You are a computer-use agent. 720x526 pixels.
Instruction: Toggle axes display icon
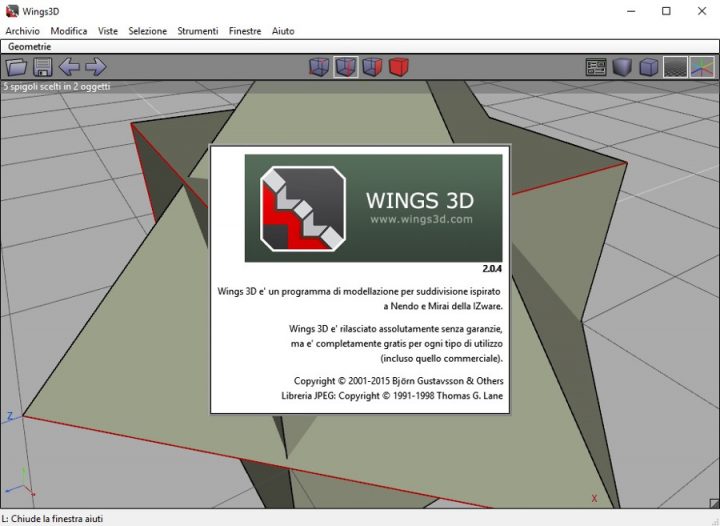702,67
